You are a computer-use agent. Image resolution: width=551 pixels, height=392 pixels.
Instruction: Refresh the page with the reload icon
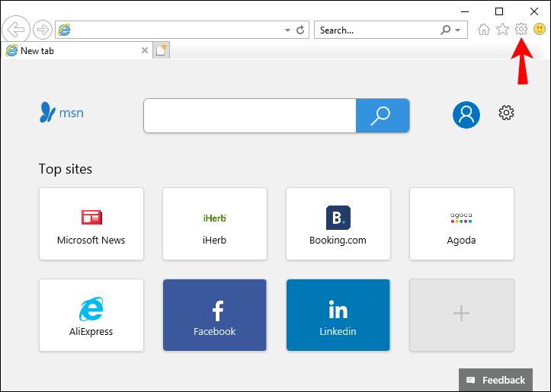[301, 30]
